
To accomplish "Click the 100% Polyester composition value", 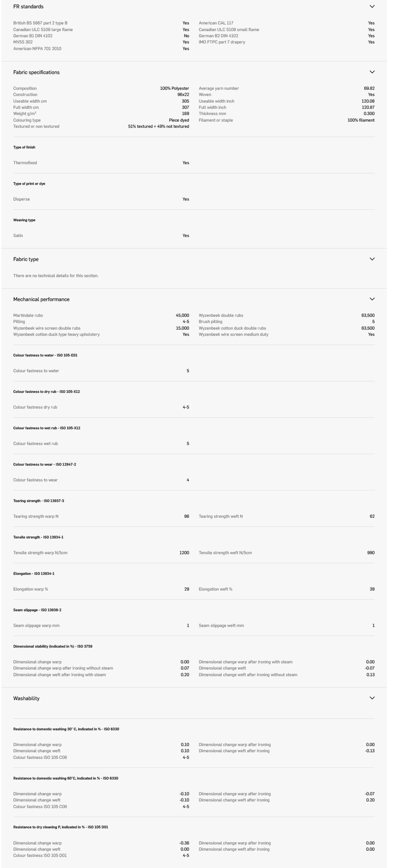I will click(x=174, y=88).
